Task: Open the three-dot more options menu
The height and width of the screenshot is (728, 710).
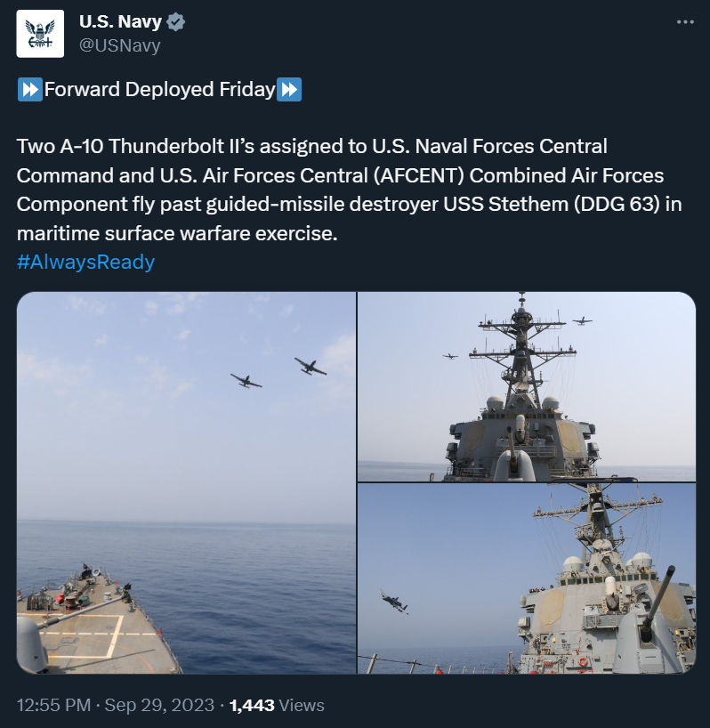Action: coord(685,22)
